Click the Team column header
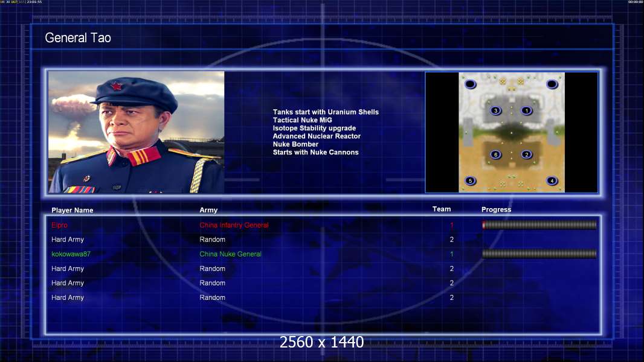The height and width of the screenshot is (362, 644). pos(442,209)
